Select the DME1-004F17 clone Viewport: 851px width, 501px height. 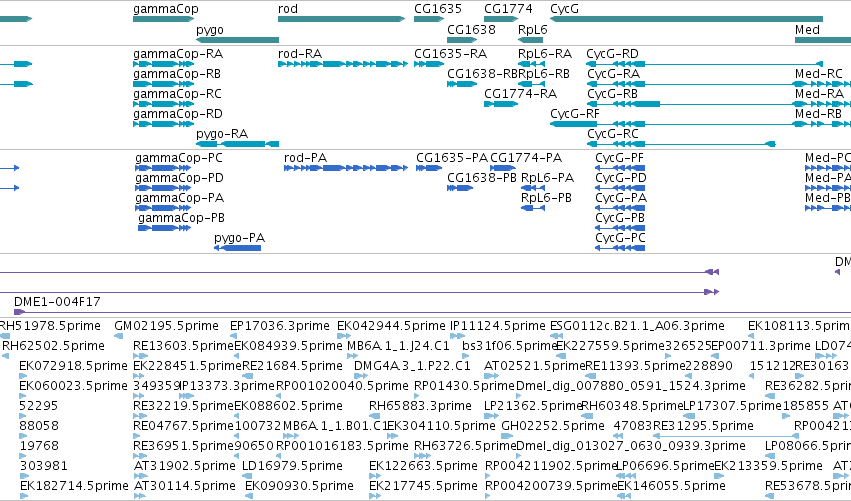coord(432,312)
